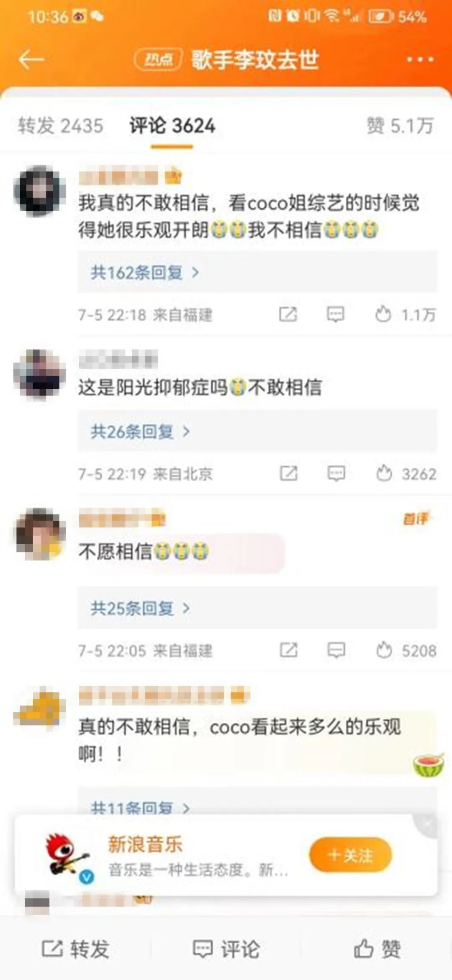The height and width of the screenshot is (980, 452).
Task: Tap the repost icon on the 22:05 comment
Action: point(288,651)
